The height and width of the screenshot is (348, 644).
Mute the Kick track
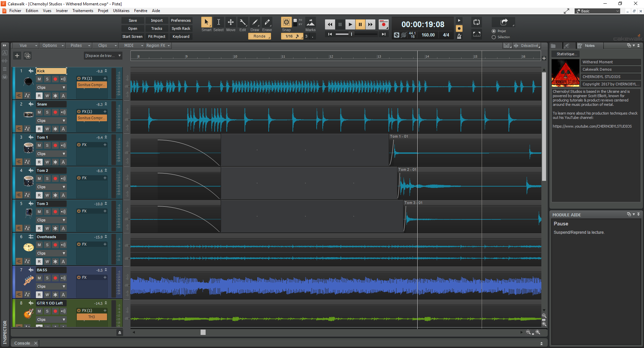[39, 79]
